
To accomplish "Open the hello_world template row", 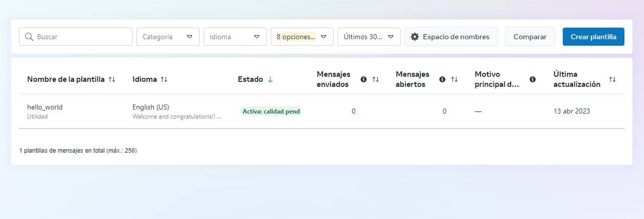I will click(x=45, y=107).
